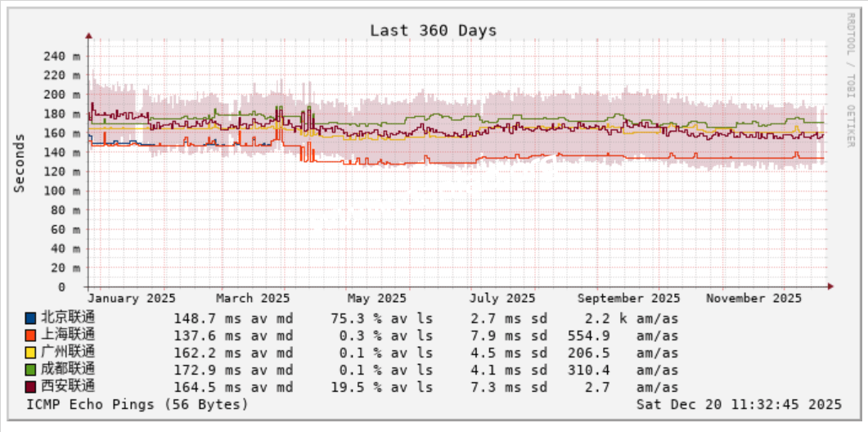Click the "Last 360 Days" graph title
The width and height of the screenshot is (868, 432).
click(x=433, y=30)
